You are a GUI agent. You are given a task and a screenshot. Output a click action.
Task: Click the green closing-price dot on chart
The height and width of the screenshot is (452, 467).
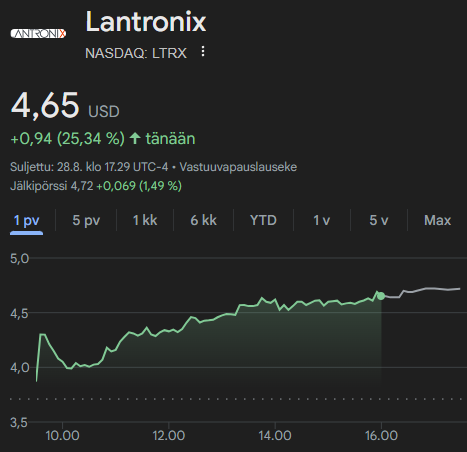click(x=381, y=296)
